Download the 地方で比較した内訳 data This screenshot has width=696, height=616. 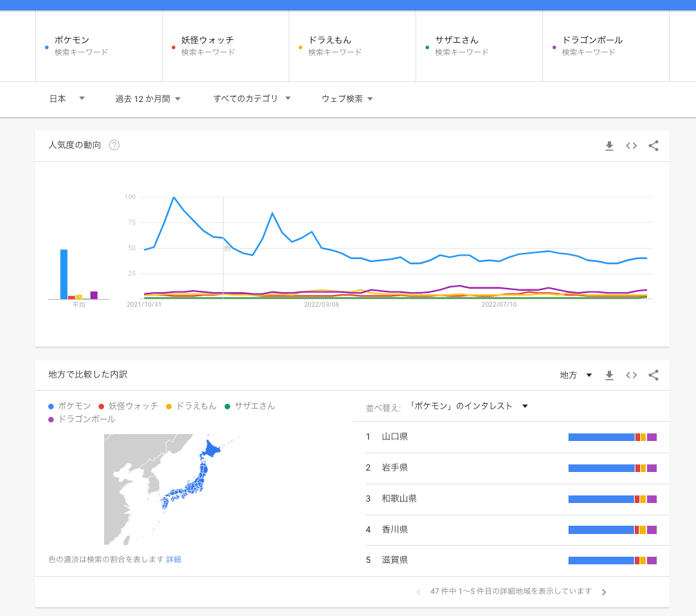click(609, 375)
